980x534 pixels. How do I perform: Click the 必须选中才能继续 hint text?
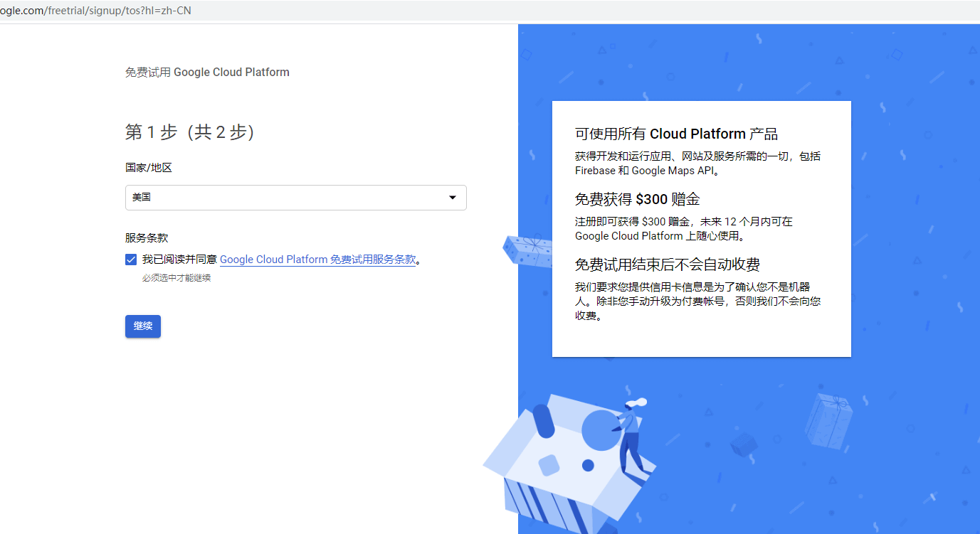pyautogui.click(x=176, y=278)
